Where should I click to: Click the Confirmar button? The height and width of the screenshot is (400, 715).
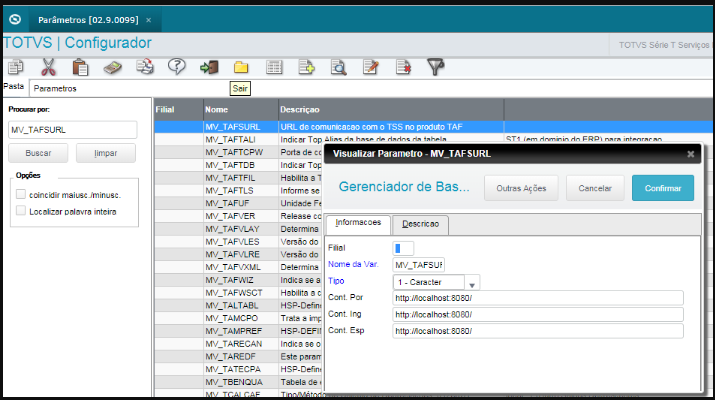[x=663, y=188]
